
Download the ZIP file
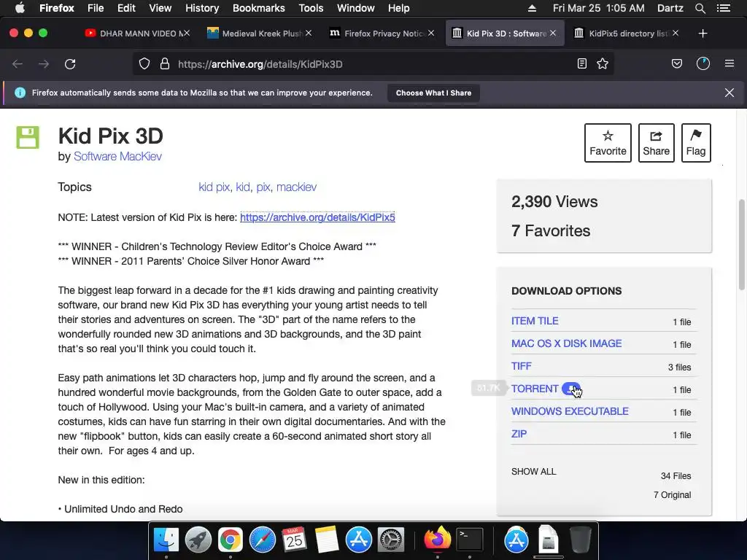coord(519,434)
